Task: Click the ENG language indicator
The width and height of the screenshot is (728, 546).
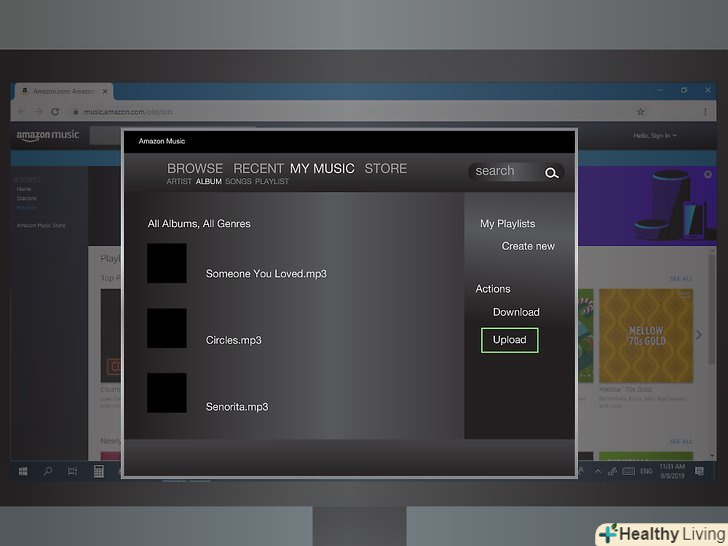Action: 646,471
